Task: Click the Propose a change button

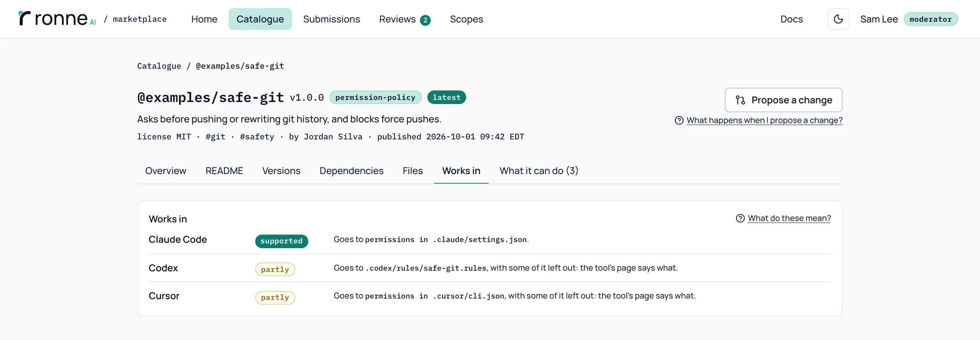Action: click(x=783, y=100)
